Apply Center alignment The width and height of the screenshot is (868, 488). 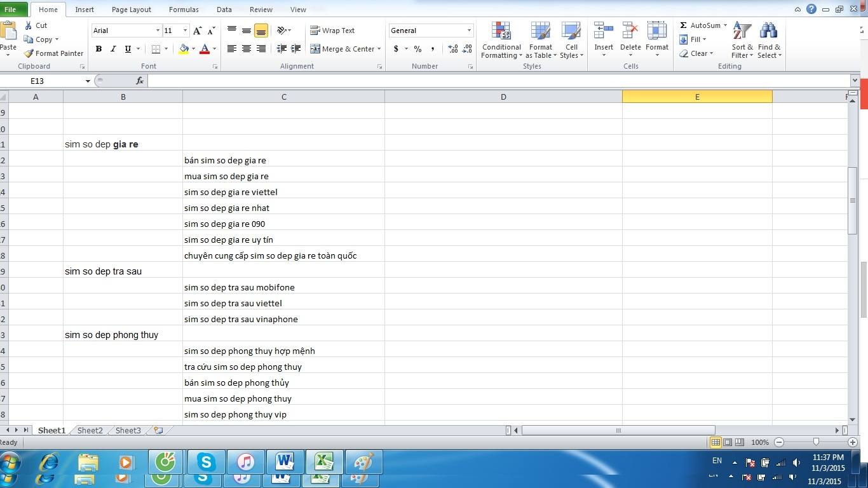coord(246,49)
